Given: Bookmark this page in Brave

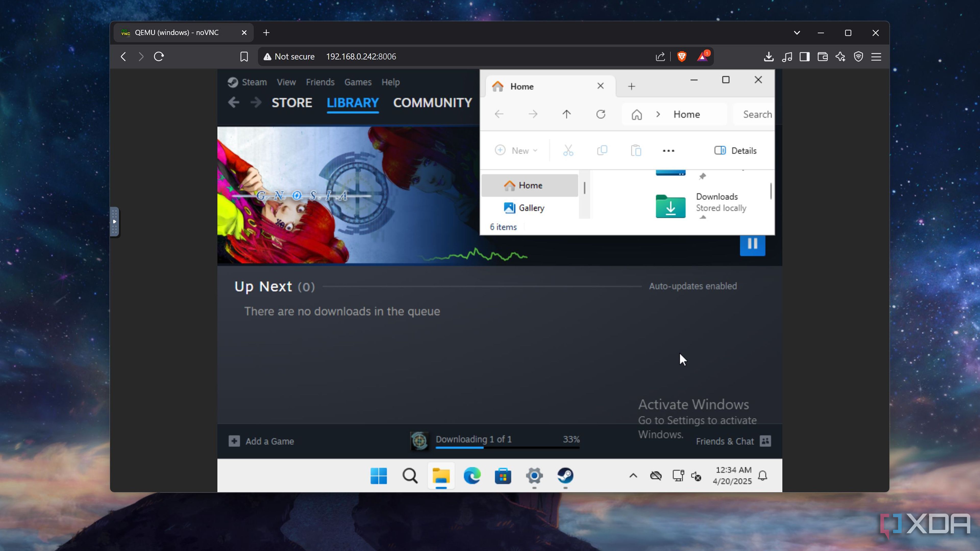Looking at the screenshot, I should pos(244,57).
